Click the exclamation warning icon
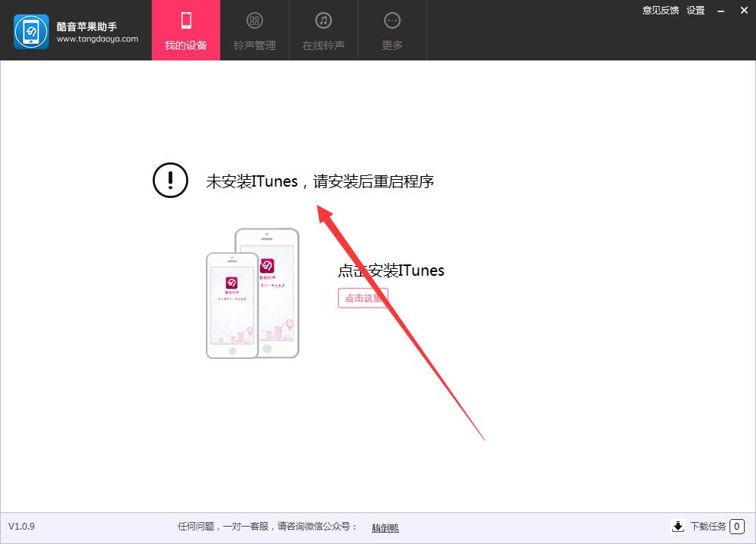756x544 pixels. (170, 181)
